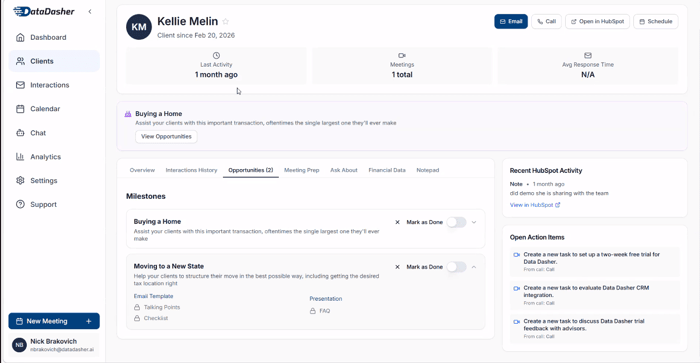Image resolution: width=700 pixels, height=363 pixels.
Task: Click the Email Template heading
Action: point(153,296)
